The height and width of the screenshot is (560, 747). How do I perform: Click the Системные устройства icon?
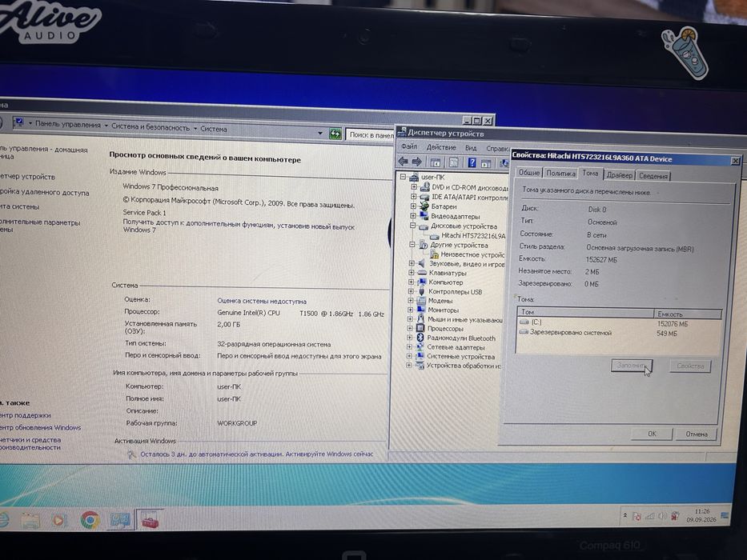pos(420,356)
